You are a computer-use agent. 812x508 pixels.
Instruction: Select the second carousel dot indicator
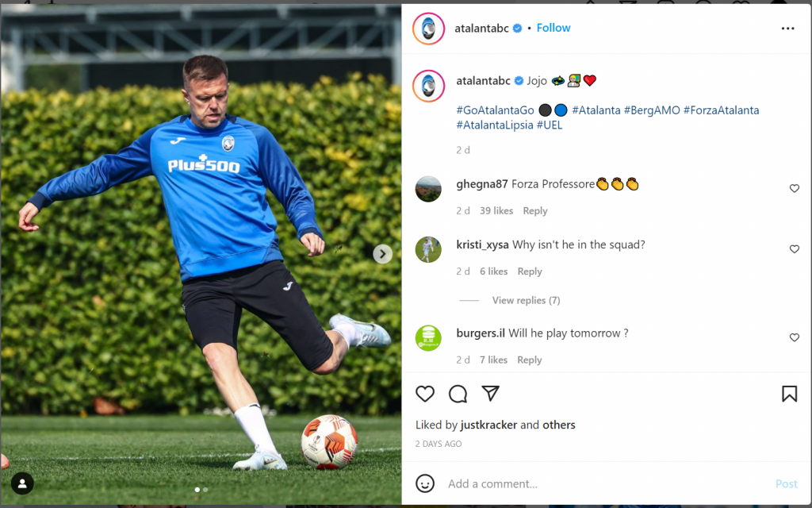click(205, 489)
